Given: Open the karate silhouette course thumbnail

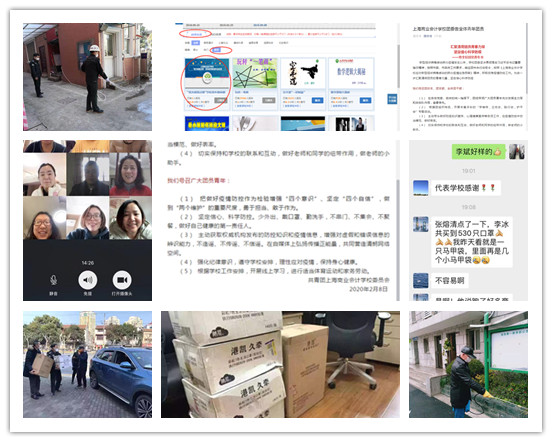Looking at the screenshot, I should 303,73.
